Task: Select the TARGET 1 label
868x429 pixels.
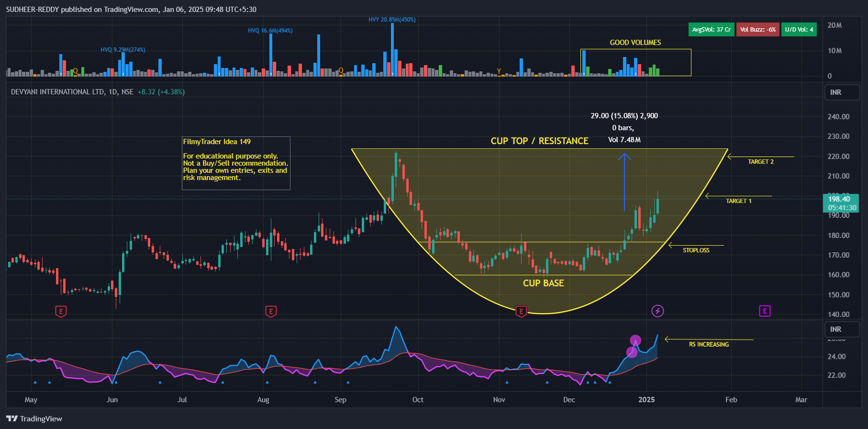Action: (738, 201)
